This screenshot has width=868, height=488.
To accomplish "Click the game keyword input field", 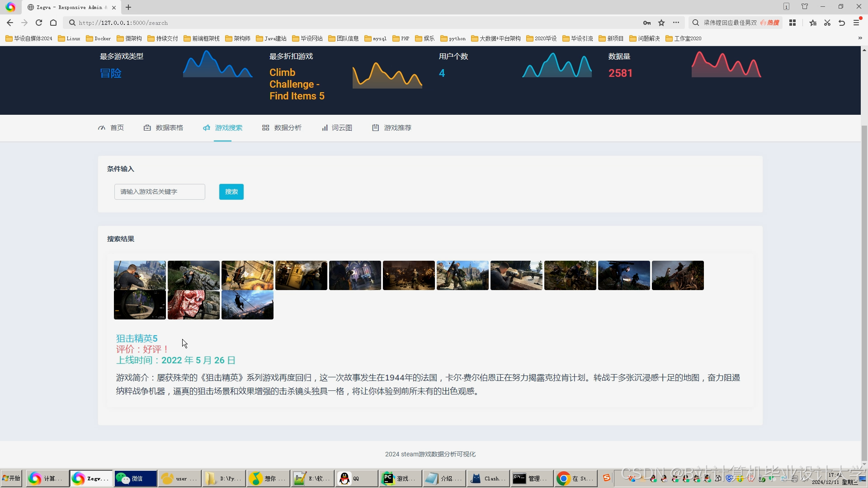I will point(160,192).
